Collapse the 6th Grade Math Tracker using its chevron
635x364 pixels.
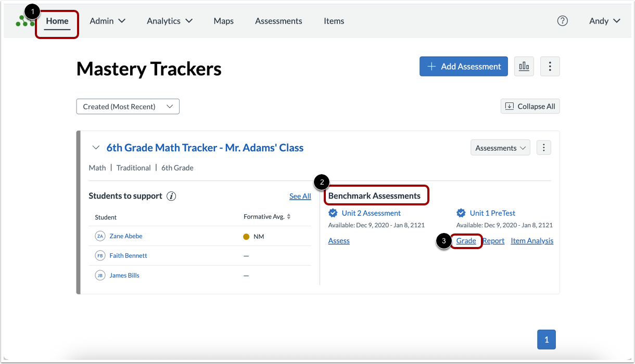96,147
